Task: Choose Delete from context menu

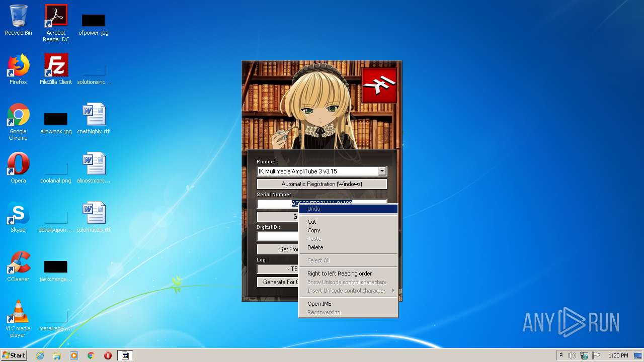Action: coord(348,247)
